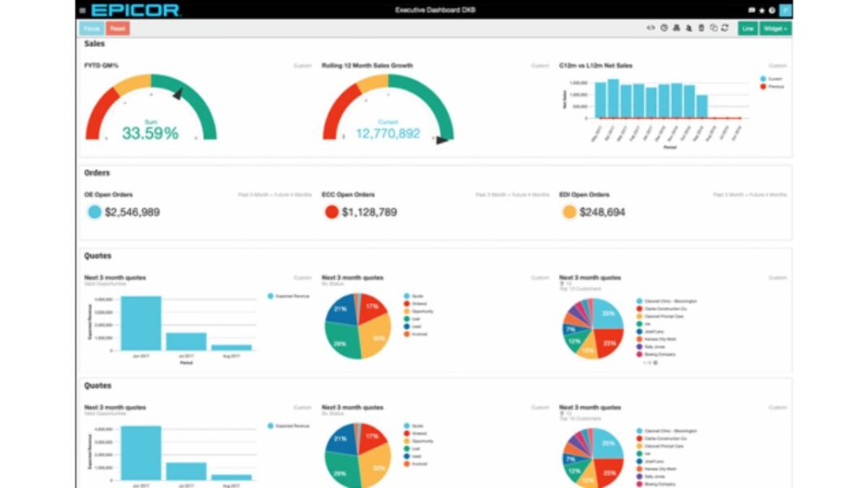Screen dimensions: 868x488
Task: Open the messages icon in the top bar
Action: (752, 8)
